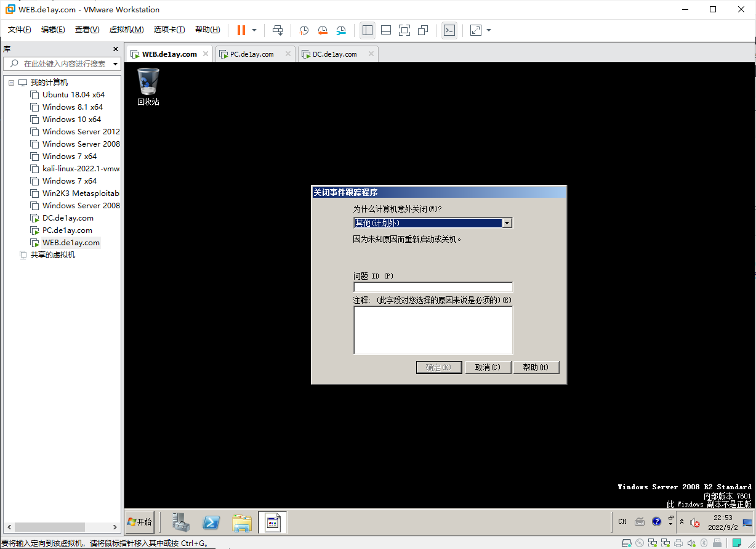756x549 pixels.
Task: Click the library horizontal scrollbar thumb
Action: tap(50, 527)
